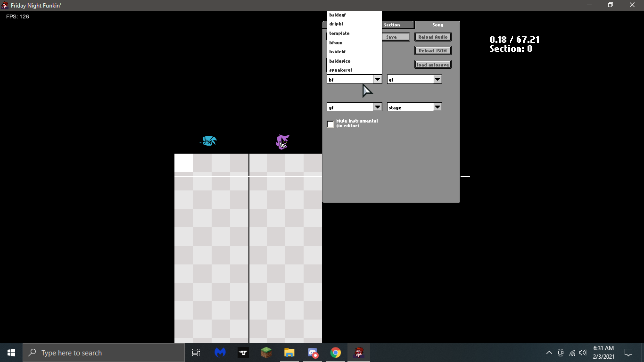The height and width of the screenshot is (362, 644).
Task: Click the blue bf character icon above the grid
Action: [209, 140]
